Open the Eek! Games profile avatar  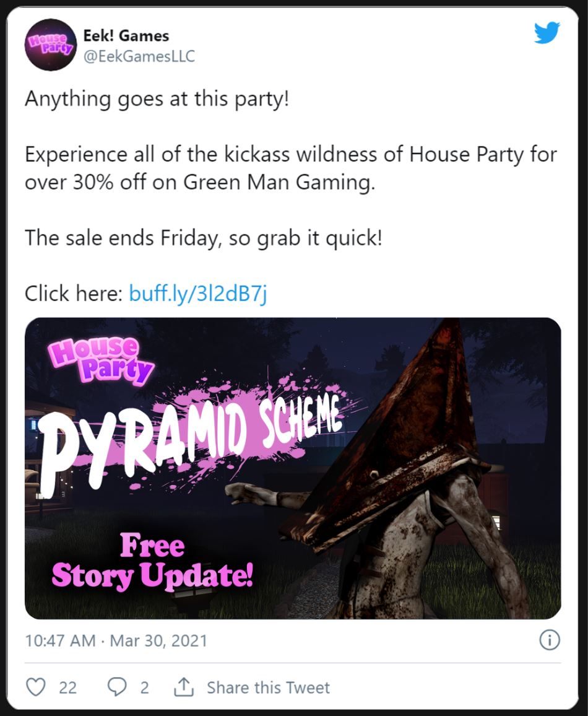pos(51,45)
